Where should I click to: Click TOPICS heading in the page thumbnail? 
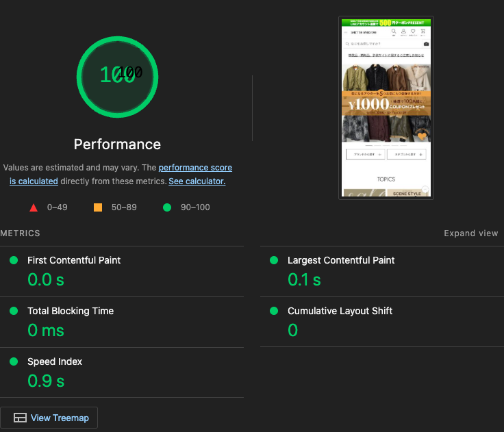(x=386, y=179)
